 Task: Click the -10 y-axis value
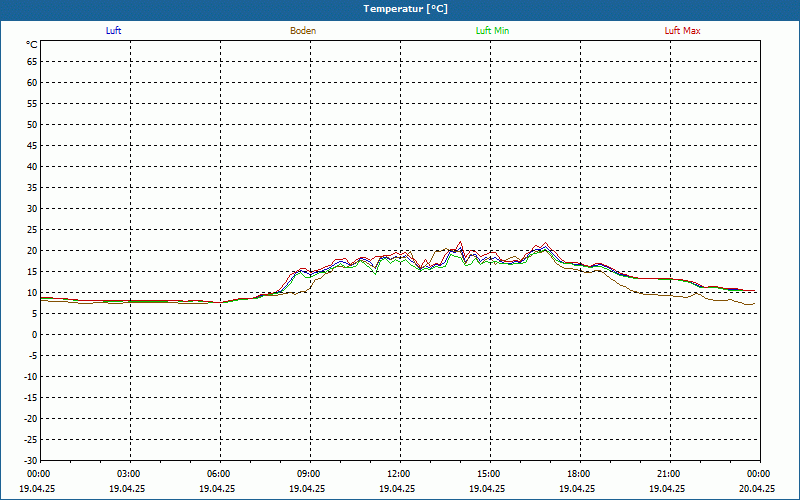[x=31, y=377]
